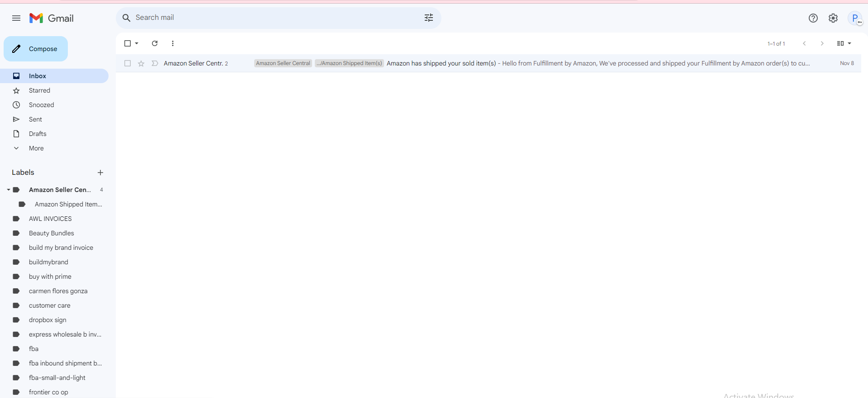Open the AWL INVOICES label

tap(50, 219)
